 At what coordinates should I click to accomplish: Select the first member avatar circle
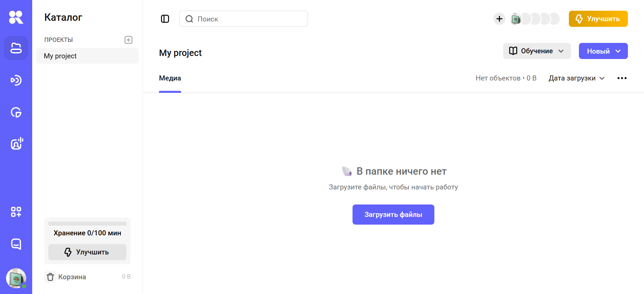point(517,19)
